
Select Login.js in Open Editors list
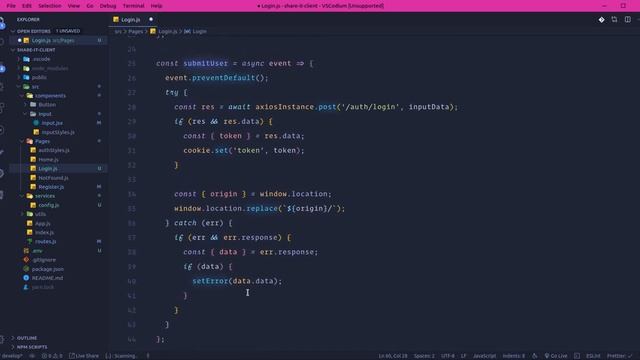pyautogui.click(x=57, y=40)
